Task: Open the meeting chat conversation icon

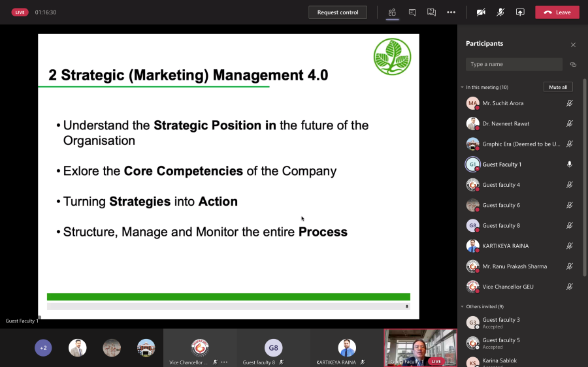Action: 412,12
